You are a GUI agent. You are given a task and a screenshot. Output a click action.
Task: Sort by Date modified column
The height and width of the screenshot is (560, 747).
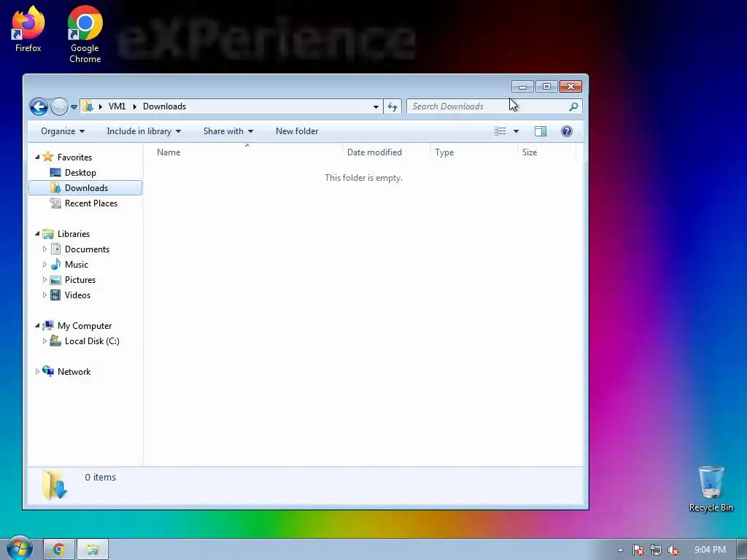tap(386, 152)
